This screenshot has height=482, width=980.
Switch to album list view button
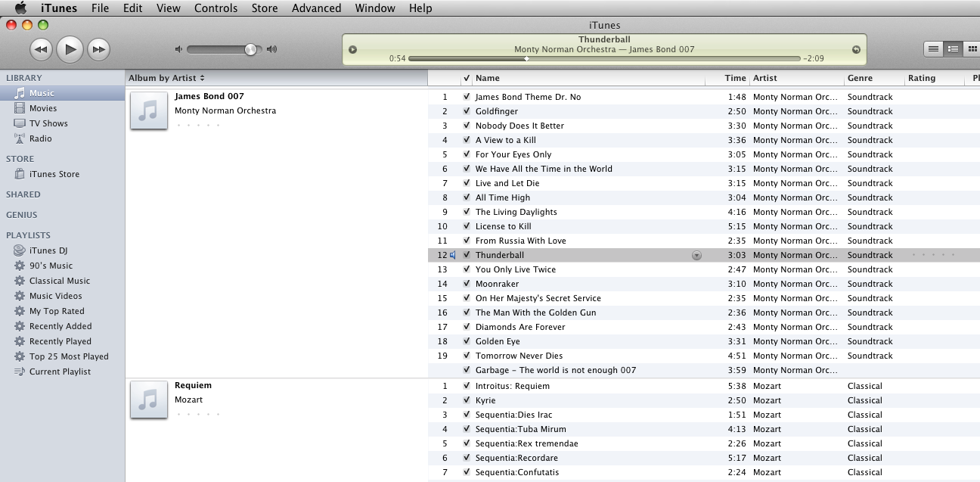953,49
